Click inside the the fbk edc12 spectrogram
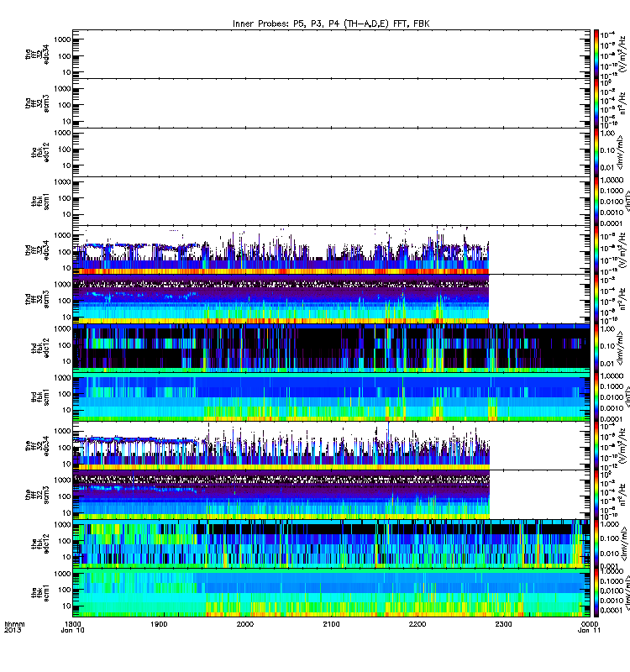 pyautogui.click(x=331, y=543)
